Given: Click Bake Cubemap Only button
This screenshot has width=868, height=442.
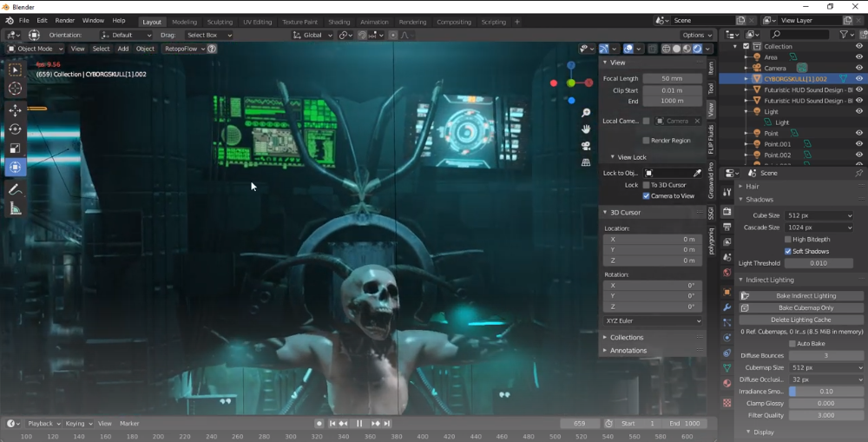Looking at the screenshot, I should [801, 308].
